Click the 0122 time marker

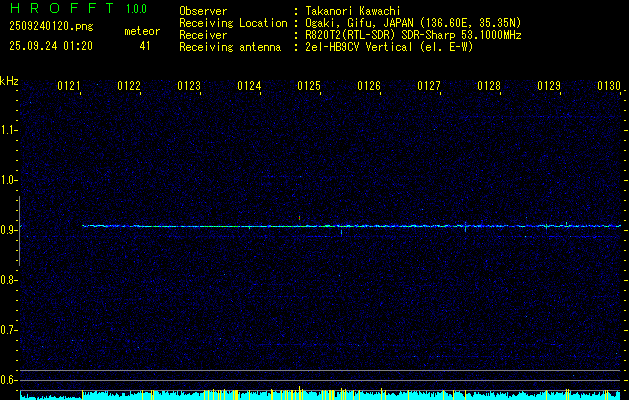pos(129,86)
